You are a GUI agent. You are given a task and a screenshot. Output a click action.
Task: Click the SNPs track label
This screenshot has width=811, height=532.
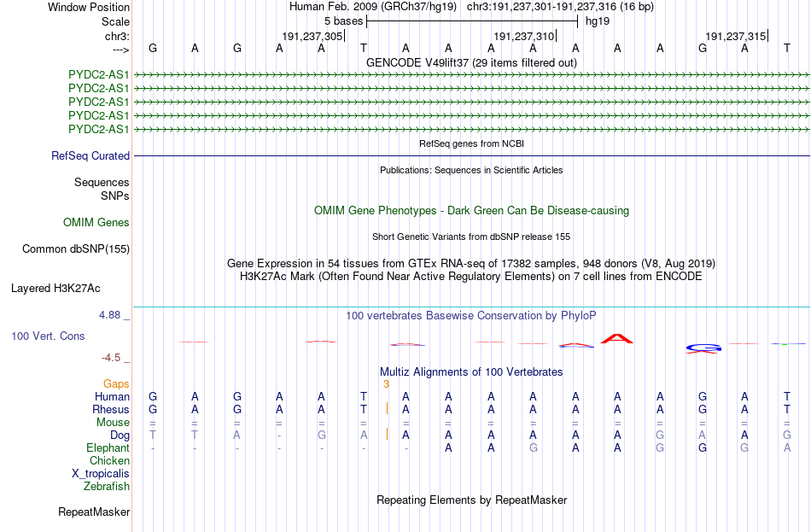[115, 196]
